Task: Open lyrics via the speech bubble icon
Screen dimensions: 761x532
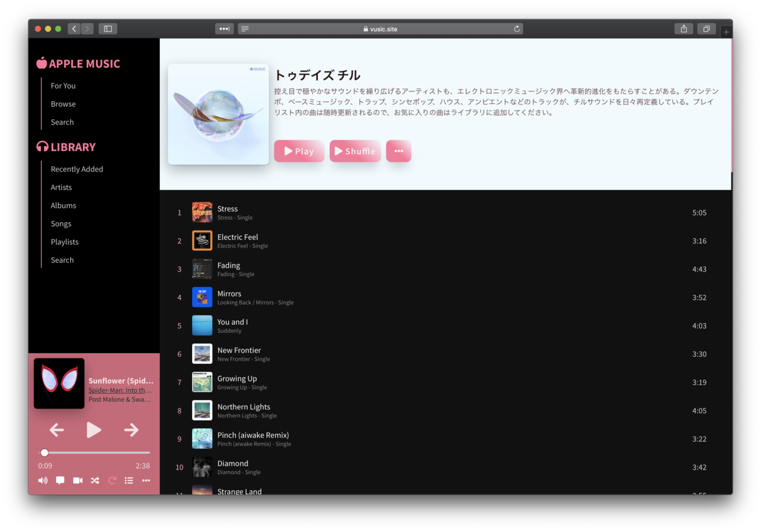Action: click(60, 481)
